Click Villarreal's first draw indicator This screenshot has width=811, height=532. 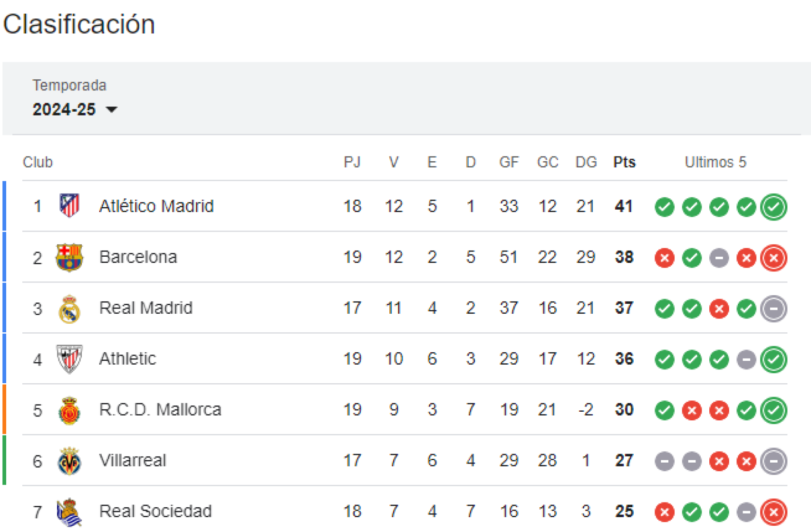coord(665,461)
